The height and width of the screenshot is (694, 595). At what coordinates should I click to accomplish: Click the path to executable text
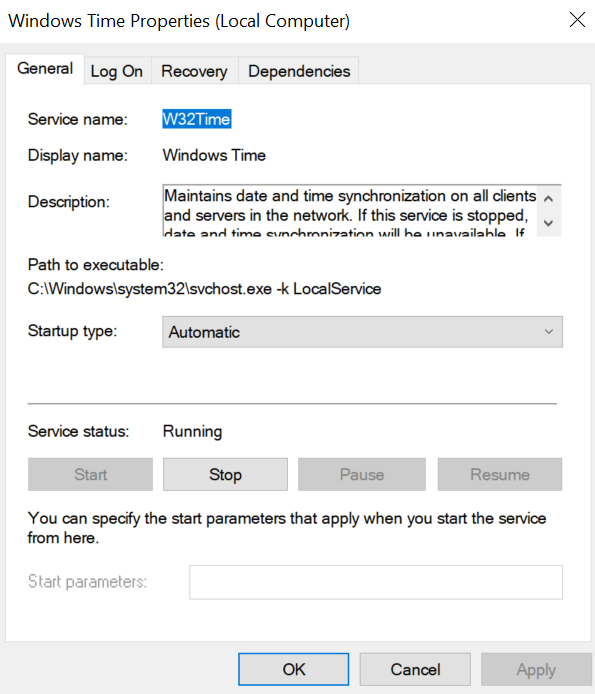pyautogui.click(x=204, y=289)
